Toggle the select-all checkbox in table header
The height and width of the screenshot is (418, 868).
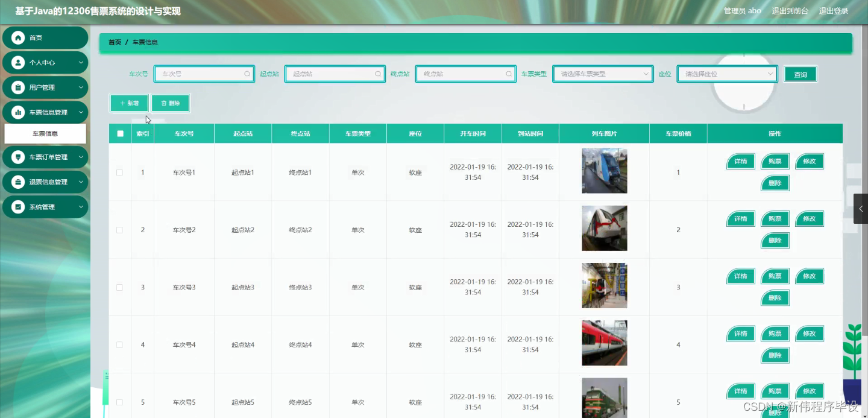point(120,133)
